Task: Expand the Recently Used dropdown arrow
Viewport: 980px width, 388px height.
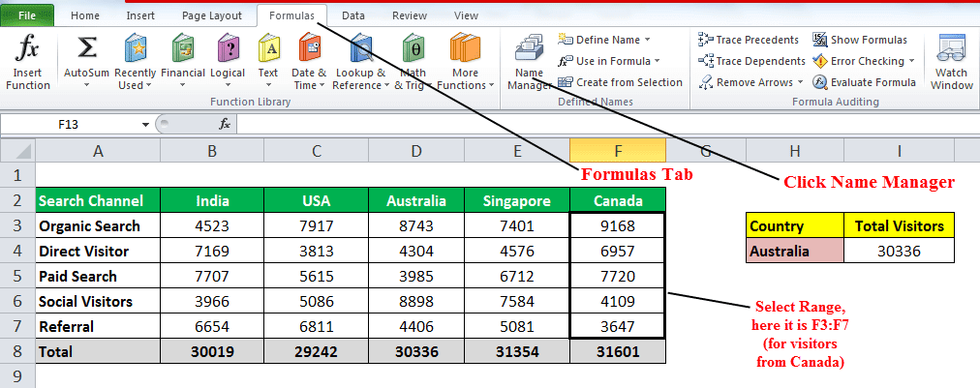Action: [x=149, y=85]
